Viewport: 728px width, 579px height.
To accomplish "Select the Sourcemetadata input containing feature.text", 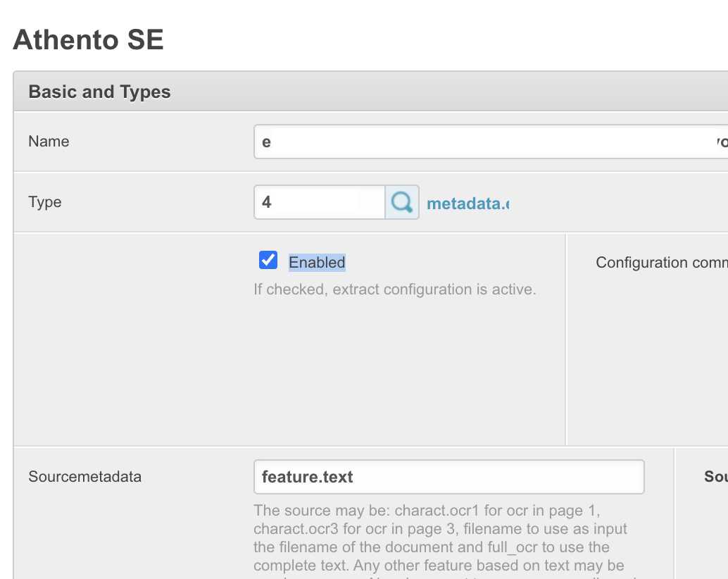I will pyautogui.click(x=448, y=477).
